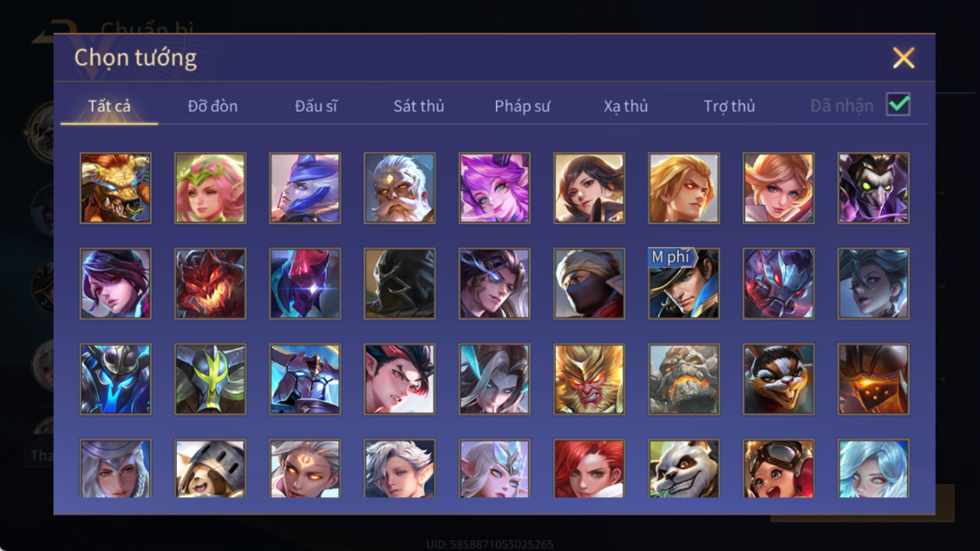Close the 'Chọn tướng' dialog
This screenshot has height=551, width=980.
903,57
